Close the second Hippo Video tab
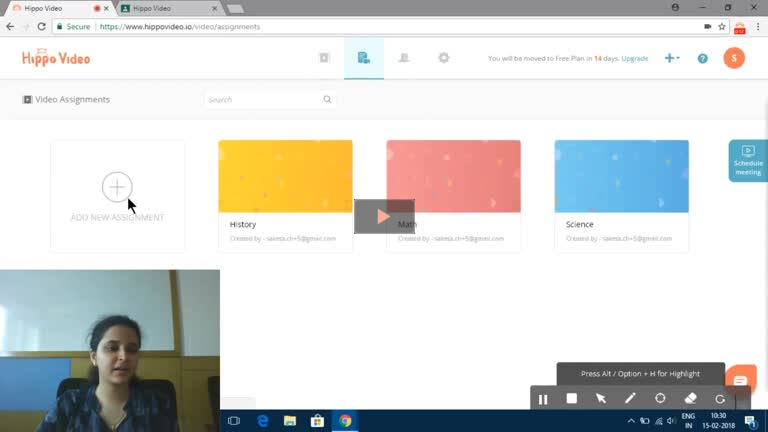The width and height of the screenshot is (768, 432). point(215,8)
